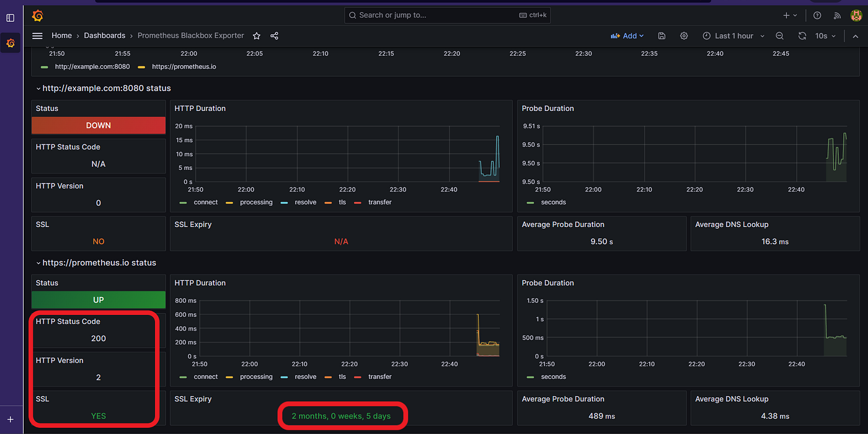Zoom out the time range with magnifier icon
868x434 pixels.
pos(779,35)
